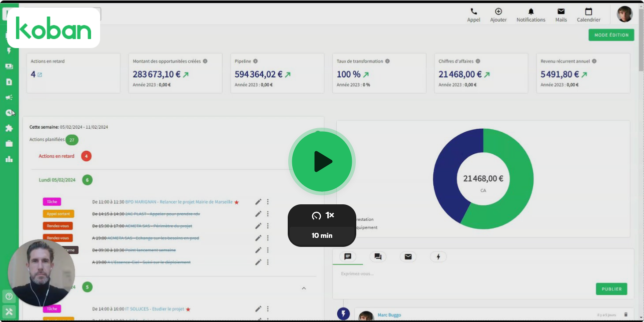Delete the Marc Buggo post
The height and width of the screenshot is (322, 644).
tap(625, 314)
